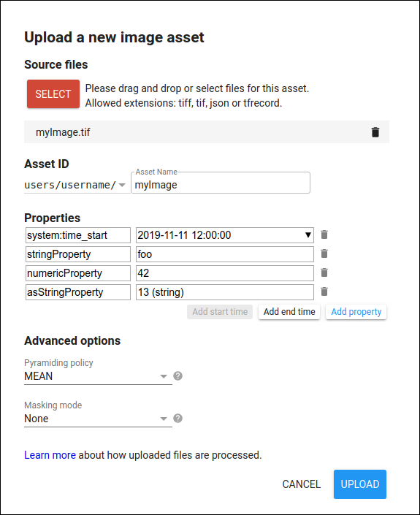Remove the system:time_start property row
The width and height of the screenshot is (420, 515).
click(x=324, y=234)
